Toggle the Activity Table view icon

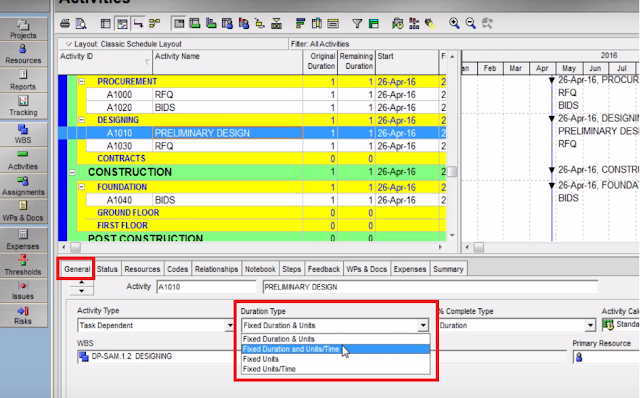[105, 24]
